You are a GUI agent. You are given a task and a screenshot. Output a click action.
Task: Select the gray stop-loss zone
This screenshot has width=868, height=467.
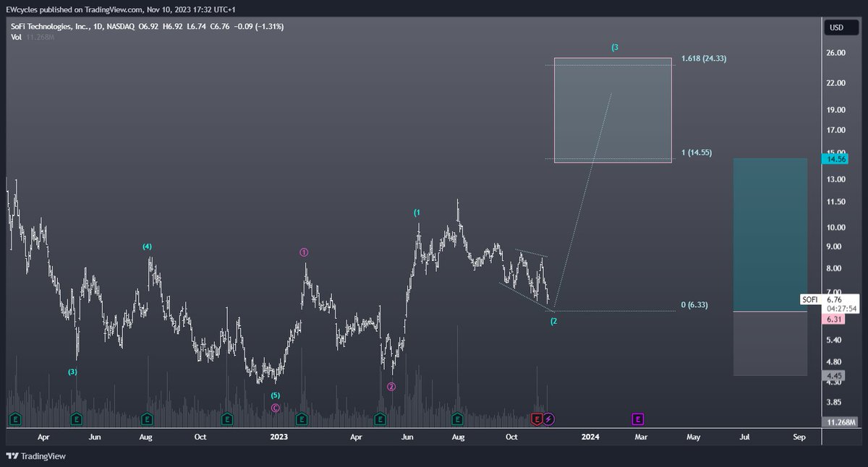(770, 343)
